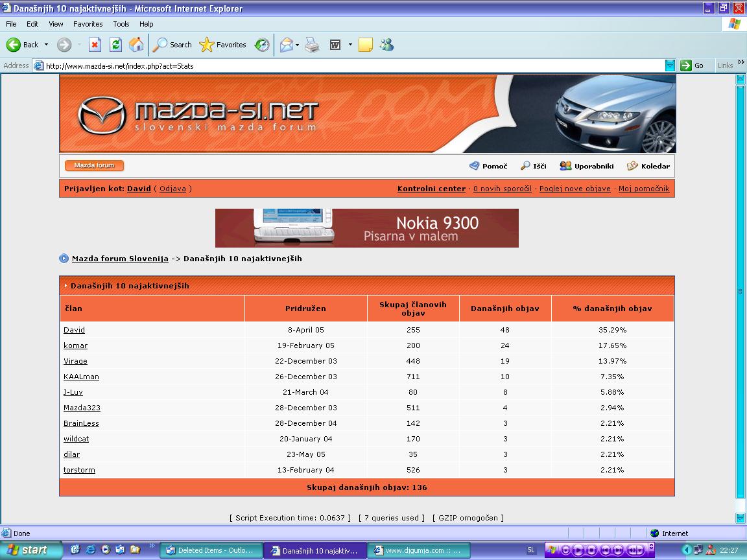Click the page's vertical scrollbar down arrow

741,518
